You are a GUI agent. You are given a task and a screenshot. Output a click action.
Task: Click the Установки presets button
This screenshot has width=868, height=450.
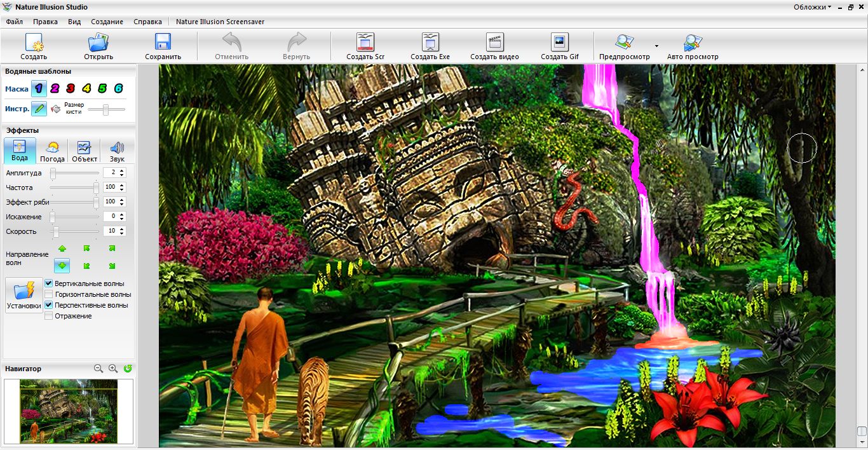tap(24, 296)
